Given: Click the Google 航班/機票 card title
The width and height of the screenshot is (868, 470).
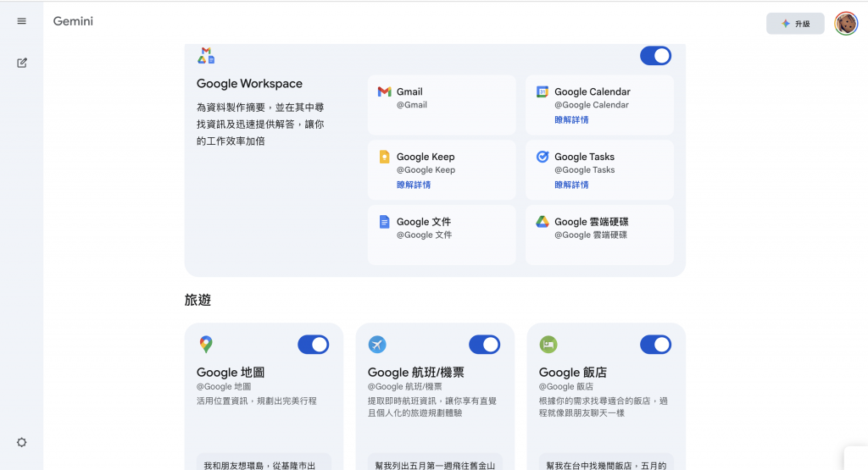Looking at the screenshot, I should (415, 373).
